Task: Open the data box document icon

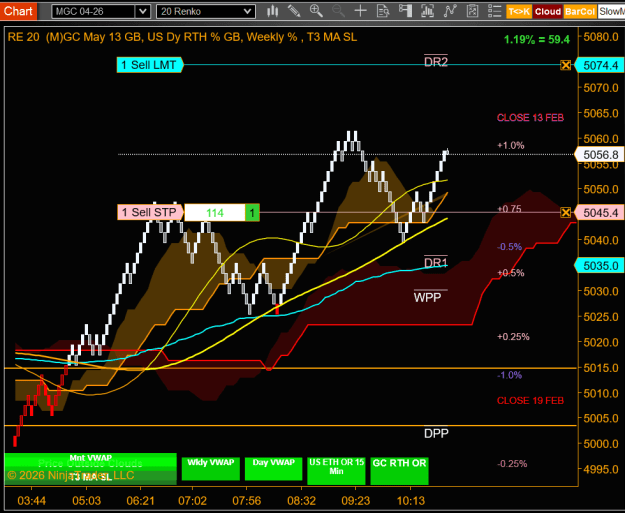Action: point(383,11)
